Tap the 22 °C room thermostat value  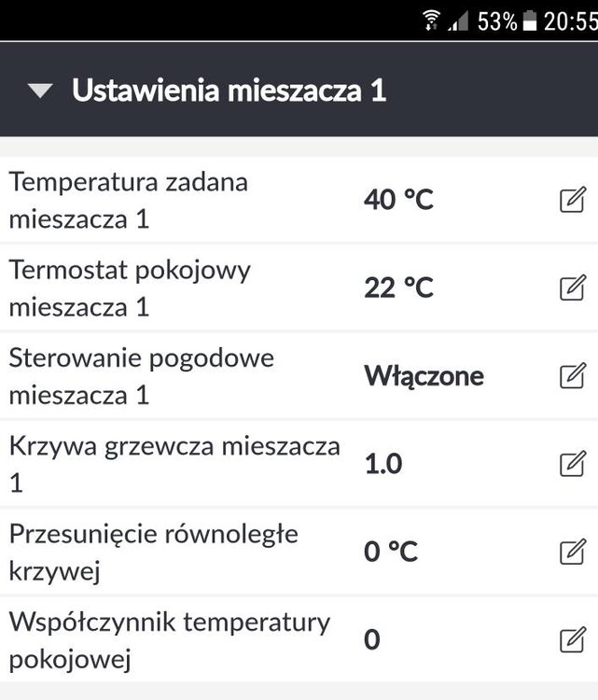coord(398,288)
